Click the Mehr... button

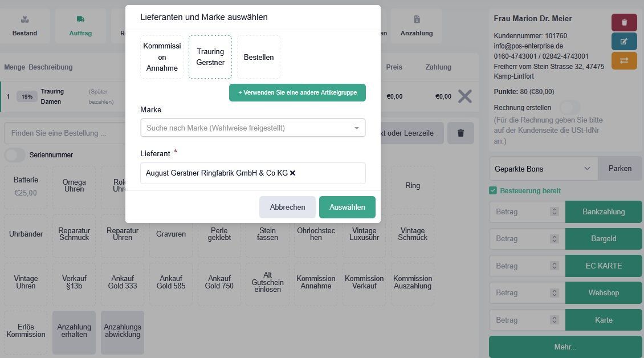tap(565, 347)
